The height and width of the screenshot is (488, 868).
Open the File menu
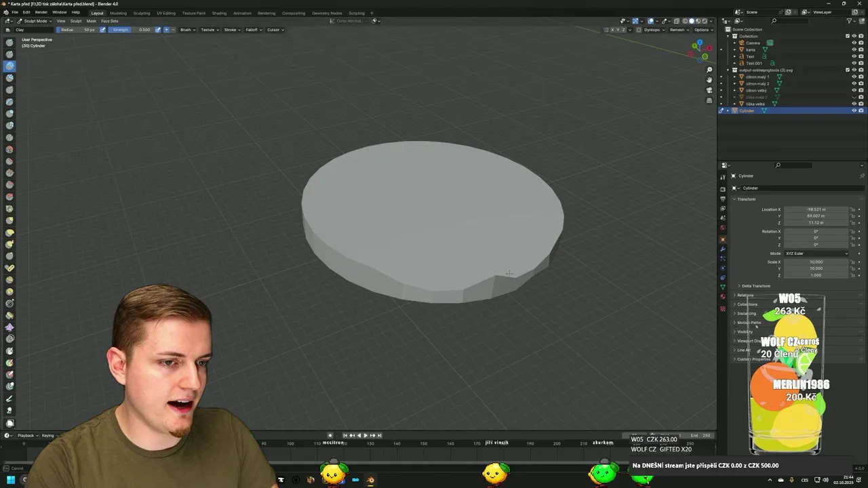(15, 12)
